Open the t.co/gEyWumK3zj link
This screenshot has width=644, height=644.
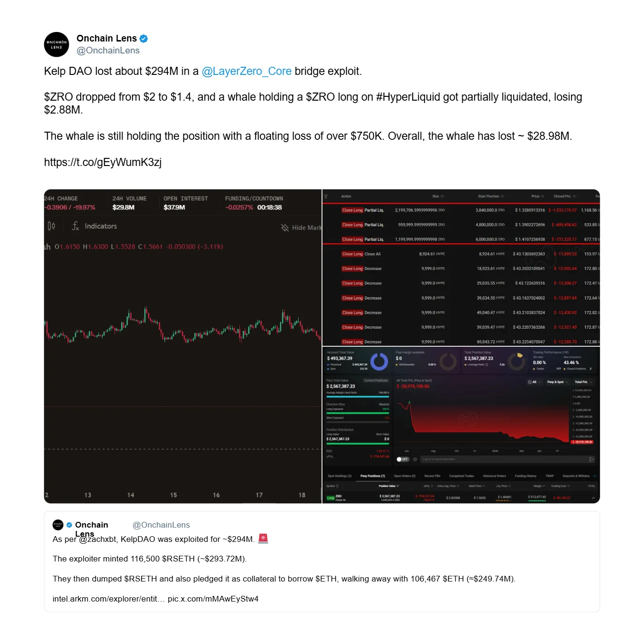coord(103,162)
